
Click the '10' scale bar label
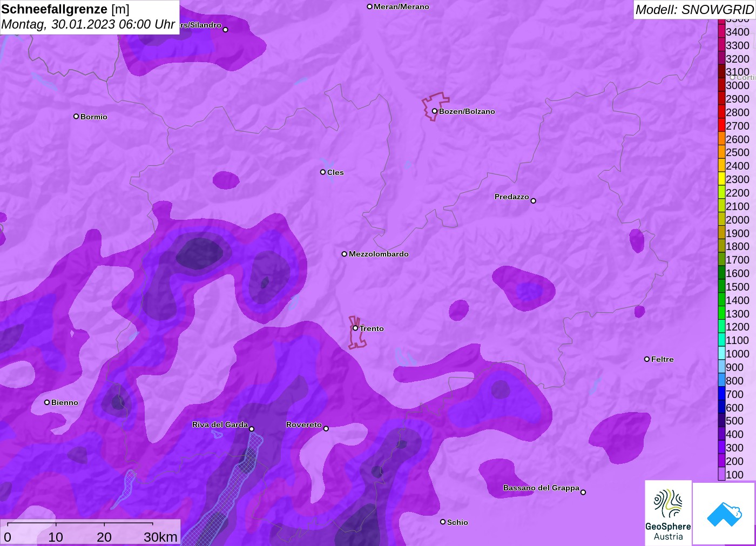pos(56,537)
